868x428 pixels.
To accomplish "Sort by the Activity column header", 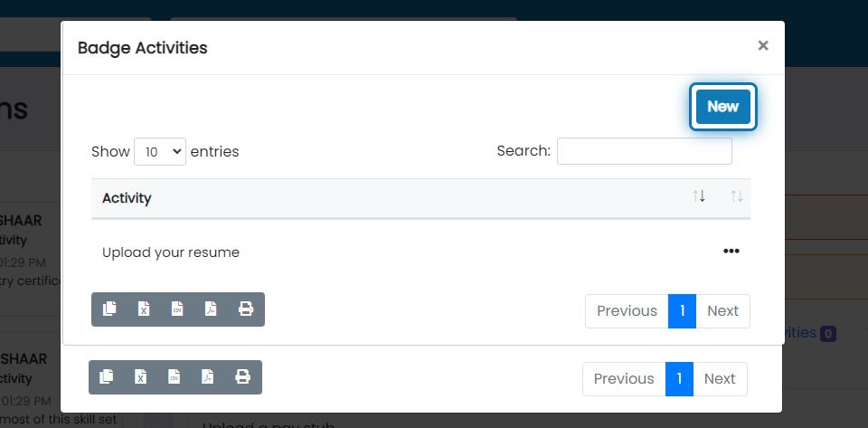I will [x=127, y=197].
